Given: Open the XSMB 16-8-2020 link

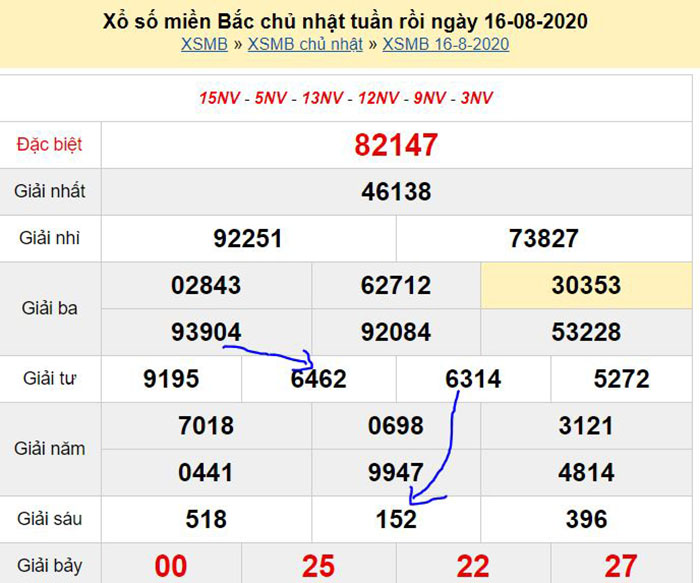Looking at the screenshot, I should click(x=445, y=44).
